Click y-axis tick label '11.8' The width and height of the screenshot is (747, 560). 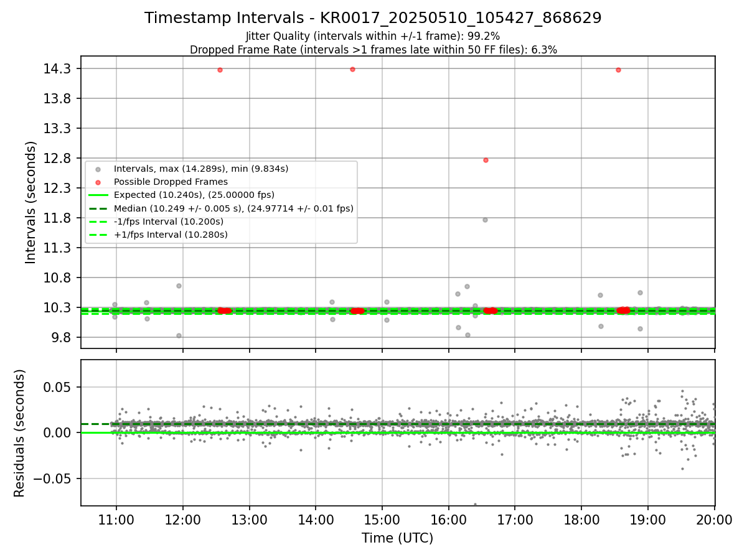pyautogui.click(x=57, y=218)
